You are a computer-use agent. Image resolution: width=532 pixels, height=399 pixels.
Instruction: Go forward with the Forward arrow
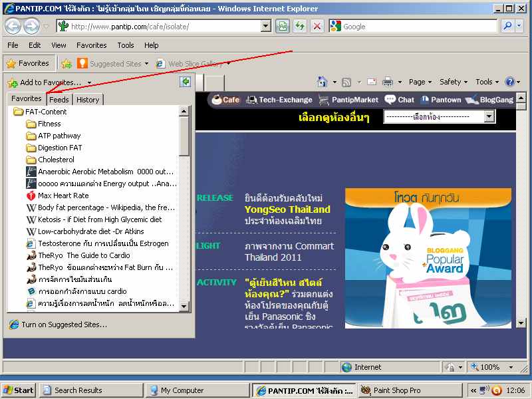pos(31,26)
